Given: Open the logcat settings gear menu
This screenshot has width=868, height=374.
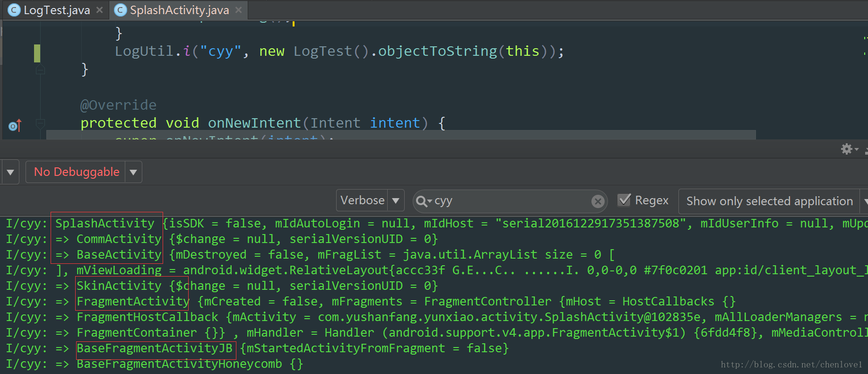Looking at the screenshot, I should (x=849, y=149).
